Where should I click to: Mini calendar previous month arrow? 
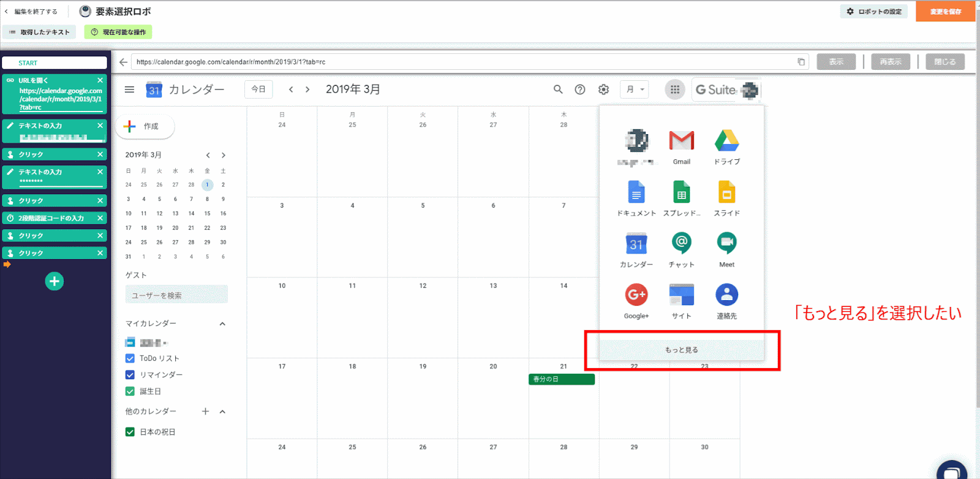click(208, 155)
